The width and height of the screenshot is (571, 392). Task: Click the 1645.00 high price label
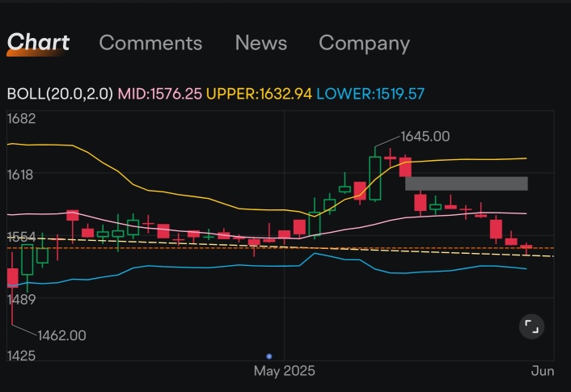coord(425,137)
